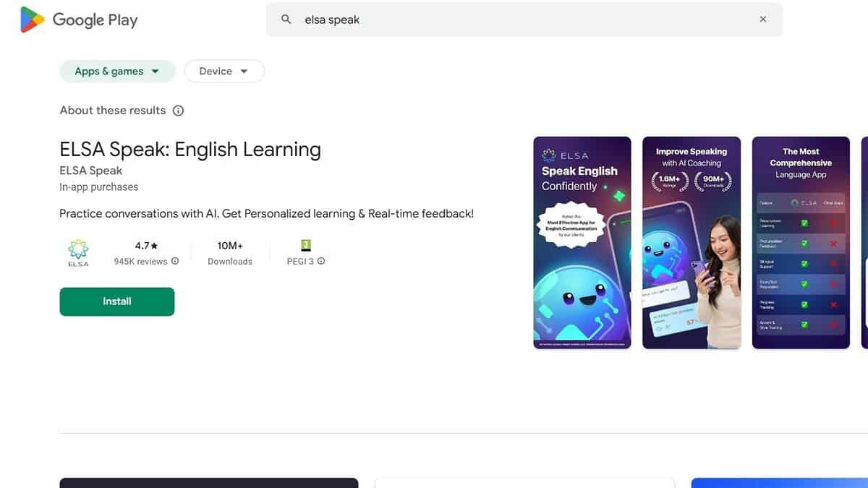This screenshot has width=868, height=488.
Task: Click info icon next to PEGI 3 label
Action: (321, 261)
